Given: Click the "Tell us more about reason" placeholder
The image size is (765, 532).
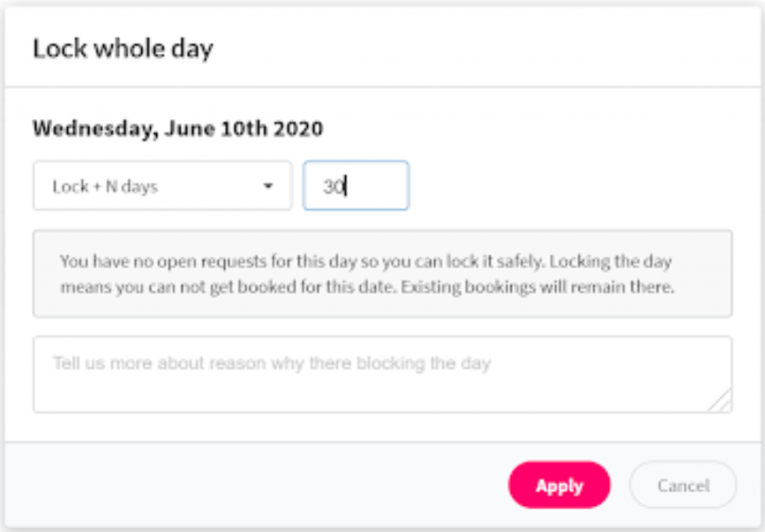Looking at the screenshot, I should pyautogui.click(x=271, y=364).
